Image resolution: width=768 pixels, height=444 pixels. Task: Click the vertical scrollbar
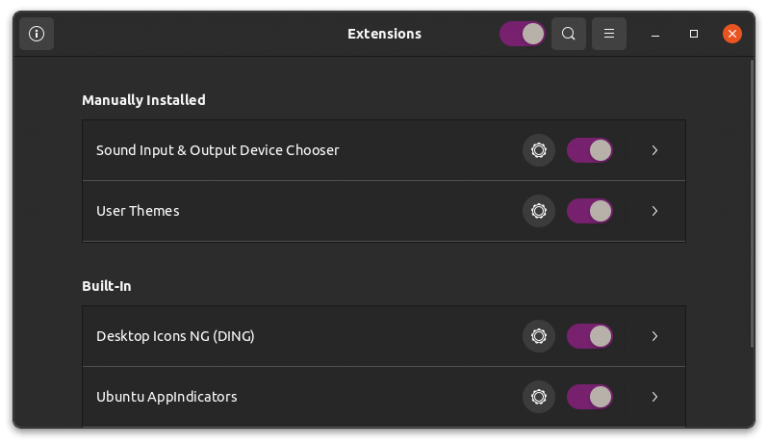pos(751,200)
